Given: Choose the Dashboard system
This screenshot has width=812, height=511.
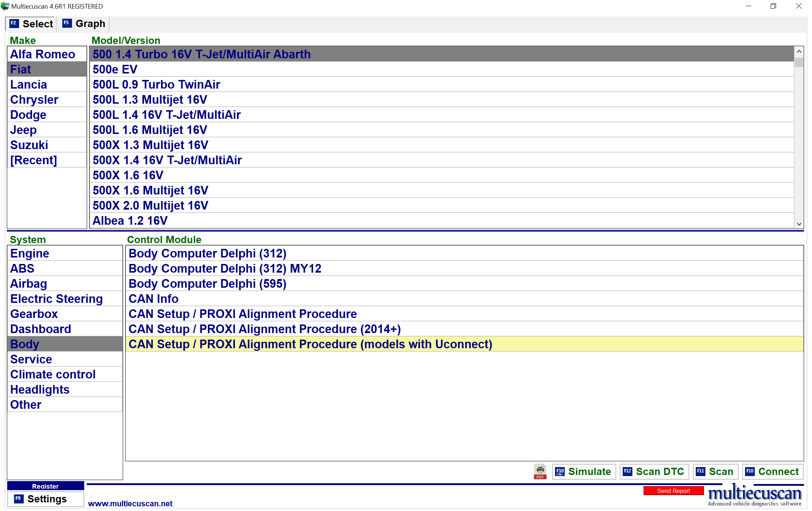Looking at the screenshot, I should pyautogui.click(x=65, y=329).
